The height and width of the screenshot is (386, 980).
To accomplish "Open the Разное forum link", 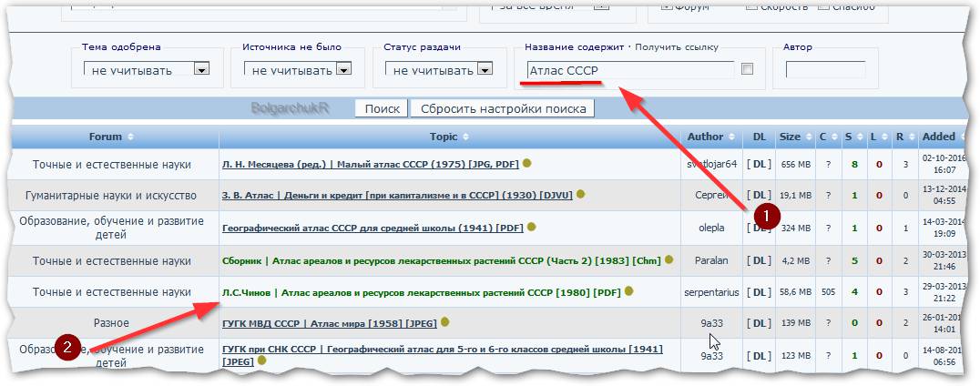I will click(x=111, y=323).
